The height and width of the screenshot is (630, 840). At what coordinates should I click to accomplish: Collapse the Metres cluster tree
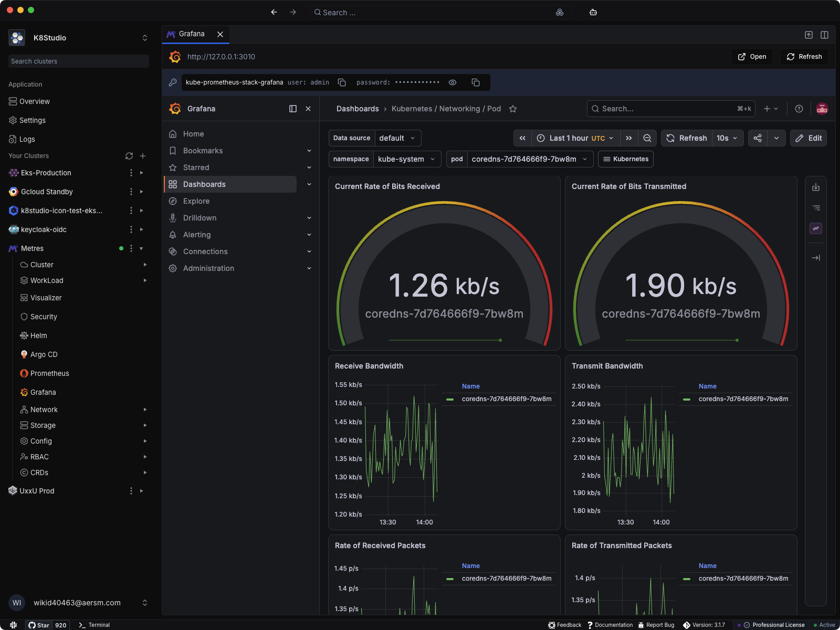[141, 248]
